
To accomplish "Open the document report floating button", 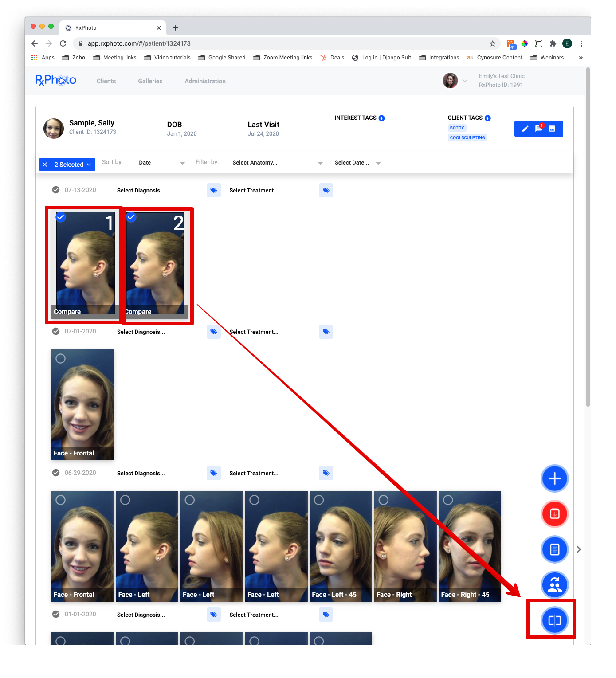I will click(554, 549).
